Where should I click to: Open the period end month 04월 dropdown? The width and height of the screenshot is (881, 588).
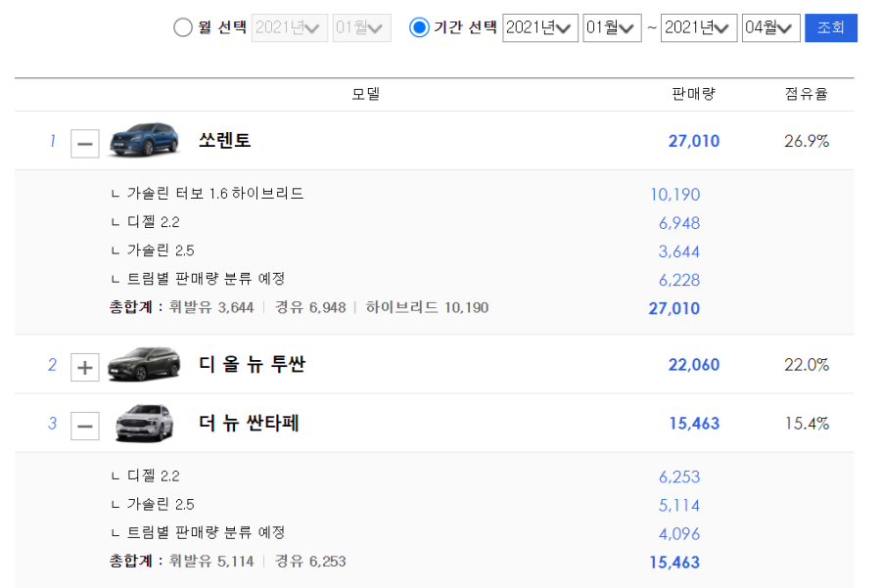771,27
